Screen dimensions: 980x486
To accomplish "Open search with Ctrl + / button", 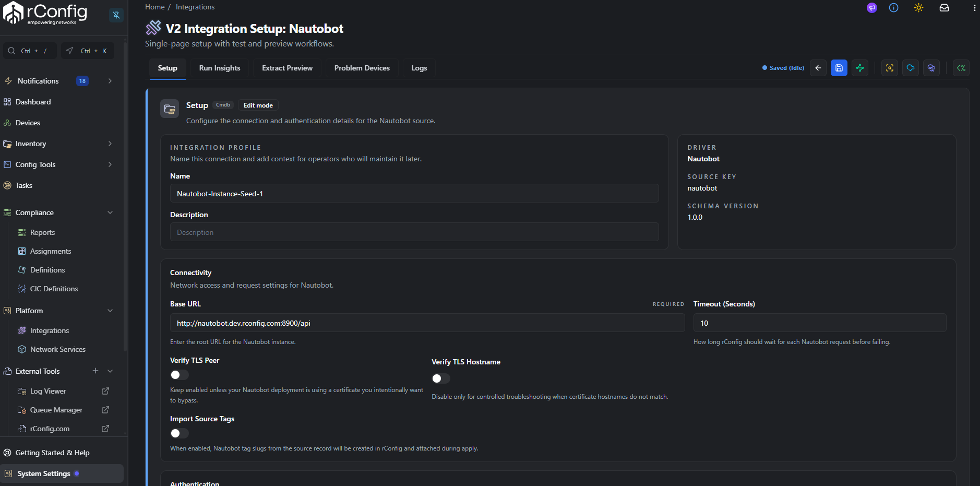I will point(30,51).
